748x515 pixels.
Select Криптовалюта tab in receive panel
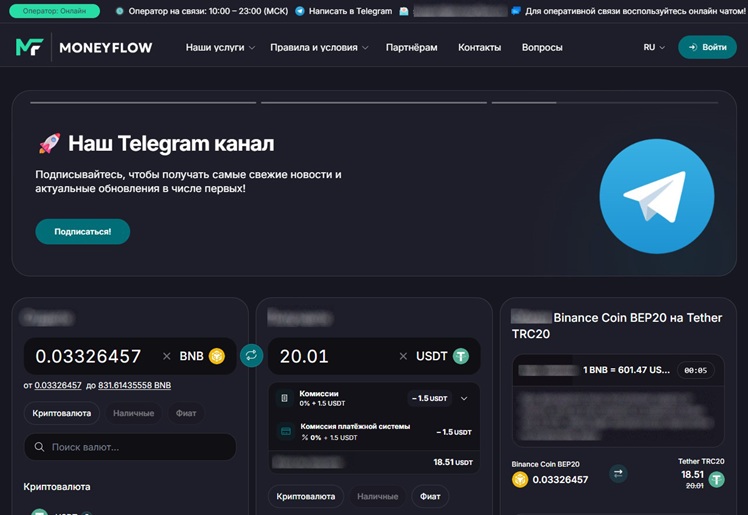pyautogui.click(x=306, y=496)
